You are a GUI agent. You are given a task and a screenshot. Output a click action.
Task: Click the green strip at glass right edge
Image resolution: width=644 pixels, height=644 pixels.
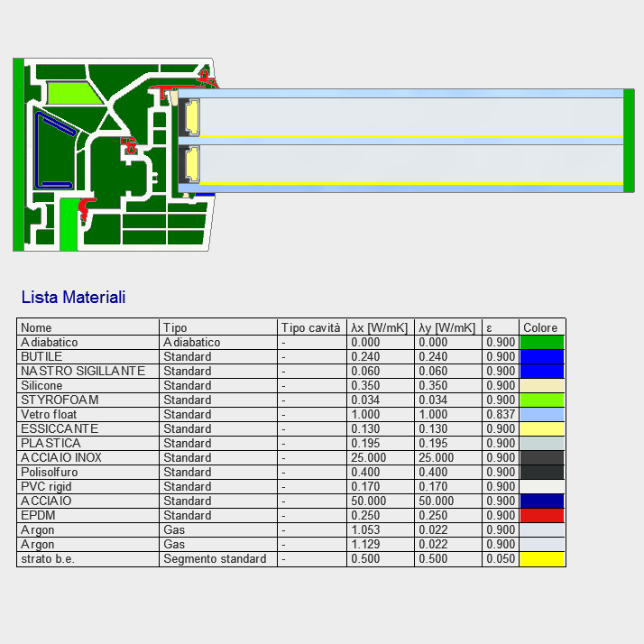tap(629, 140)
